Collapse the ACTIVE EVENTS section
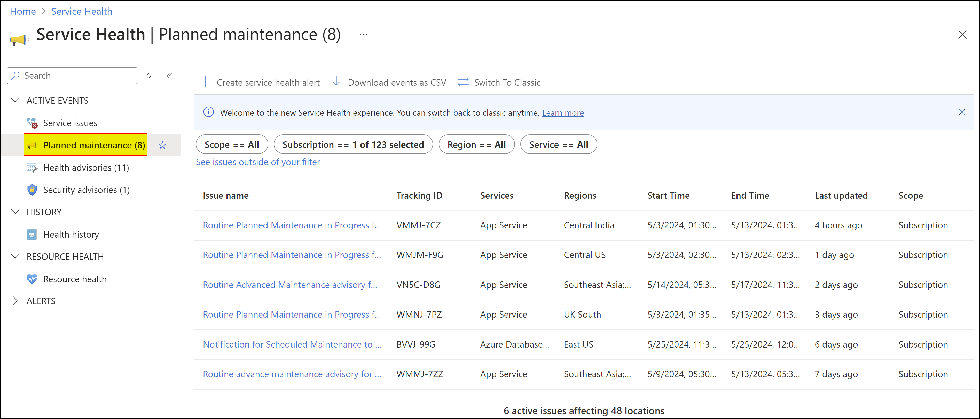 click(x=15, y=100)
